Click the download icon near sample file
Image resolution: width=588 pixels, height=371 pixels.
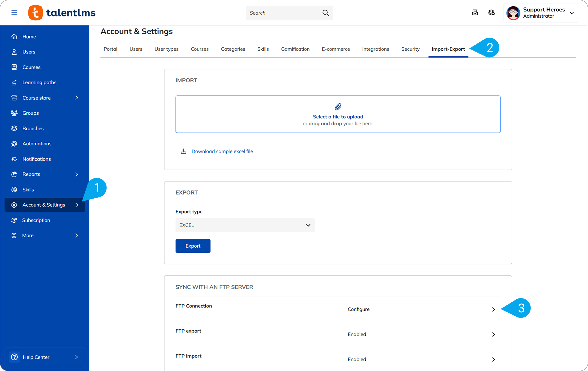click(183, 151)
